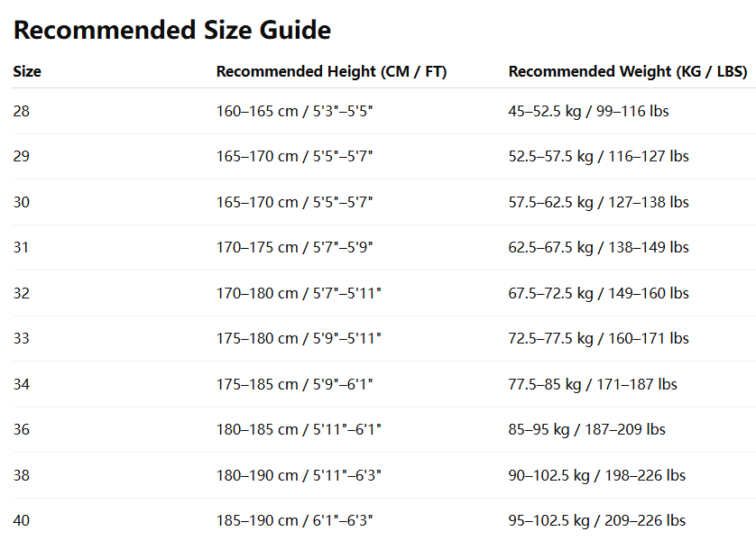Click the Size column header
Screen dimensions: 756x550
[27, 71]
